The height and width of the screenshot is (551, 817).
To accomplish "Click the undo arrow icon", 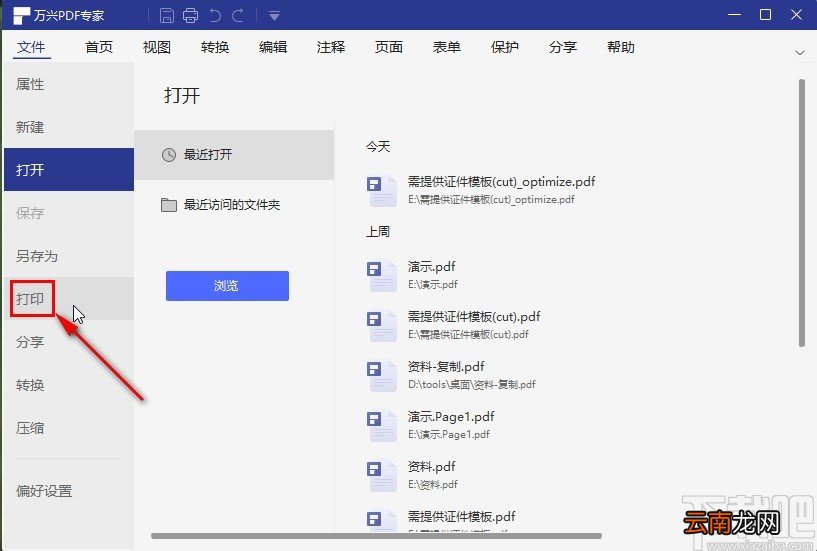I will pyautogui.click(x=215, y=15).
